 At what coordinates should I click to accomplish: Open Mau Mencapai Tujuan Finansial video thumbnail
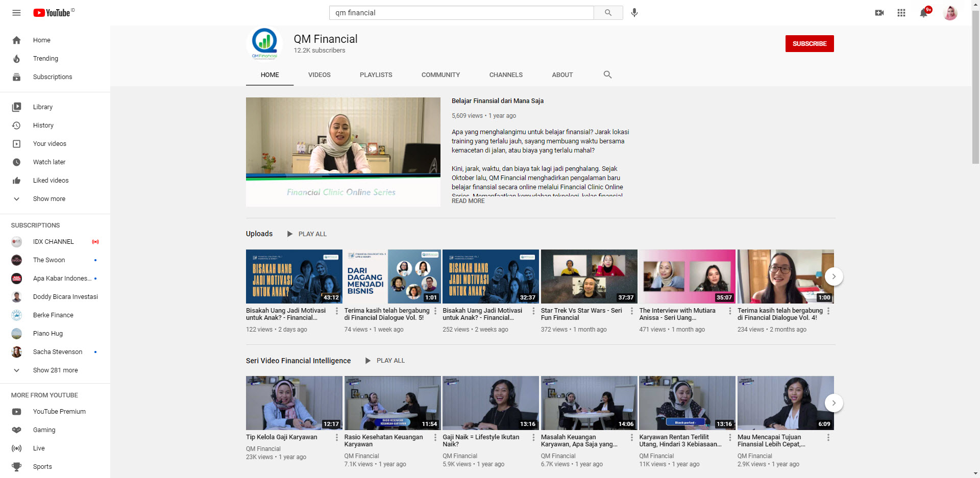[786, 403]
